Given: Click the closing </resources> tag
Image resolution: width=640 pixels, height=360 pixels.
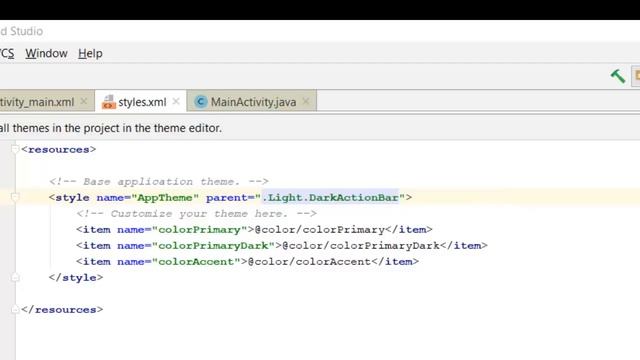Looking at the screenshot, I should 62,310.
